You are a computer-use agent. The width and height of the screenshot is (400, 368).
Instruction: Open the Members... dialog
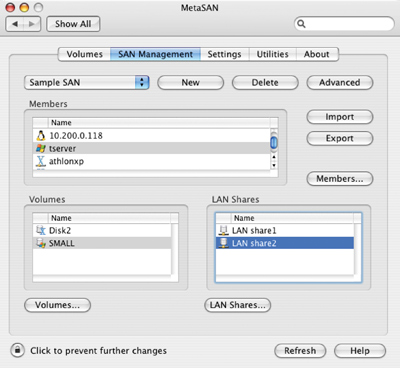[340, 179]
